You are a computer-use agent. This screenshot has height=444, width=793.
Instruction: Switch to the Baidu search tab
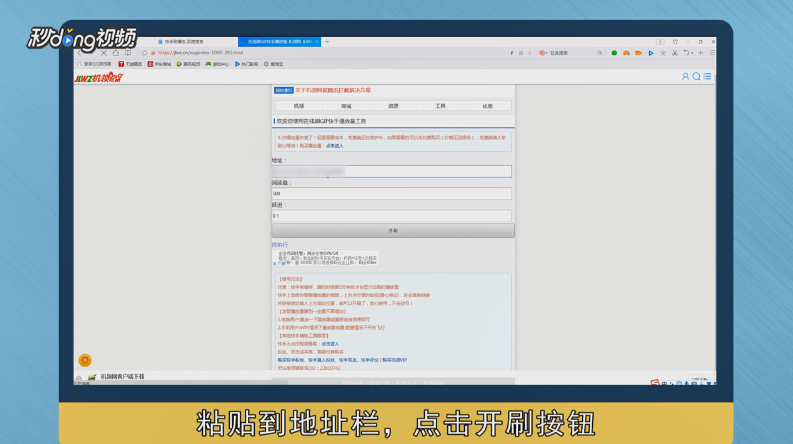(x=195, y=42)
